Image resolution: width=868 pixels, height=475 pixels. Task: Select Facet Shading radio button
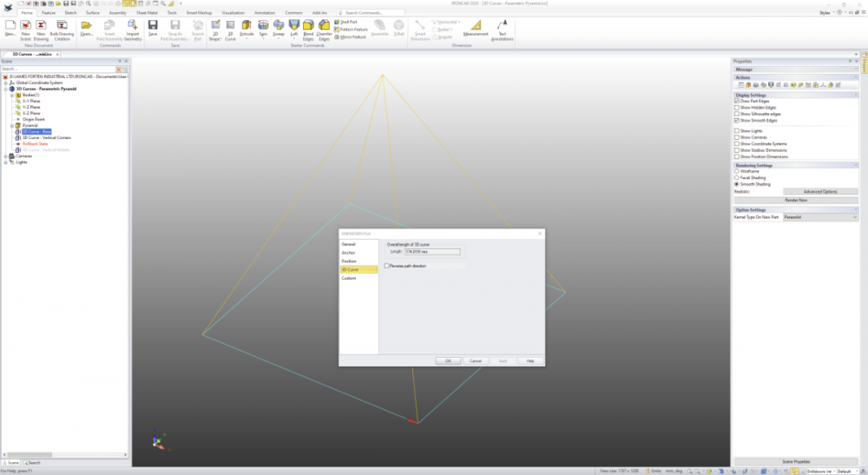737,178
